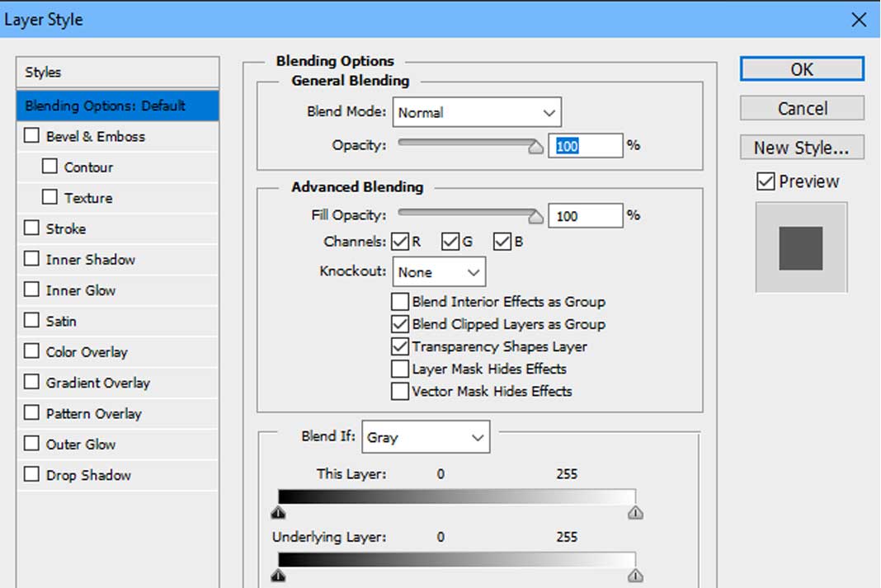Enable the Drop Shadow effect checkbox
The image size is (881, 588).
32,475
